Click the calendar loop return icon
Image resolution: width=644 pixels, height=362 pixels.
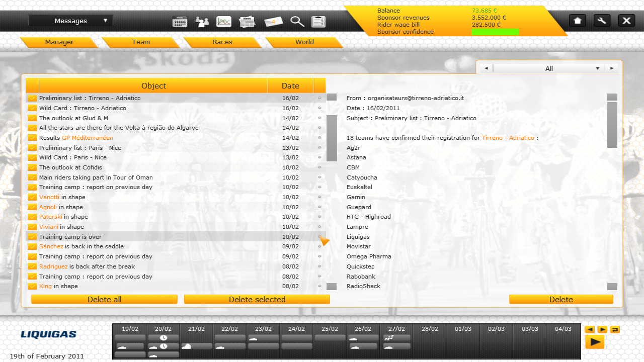pyautogui.click(x=615, y=329)
